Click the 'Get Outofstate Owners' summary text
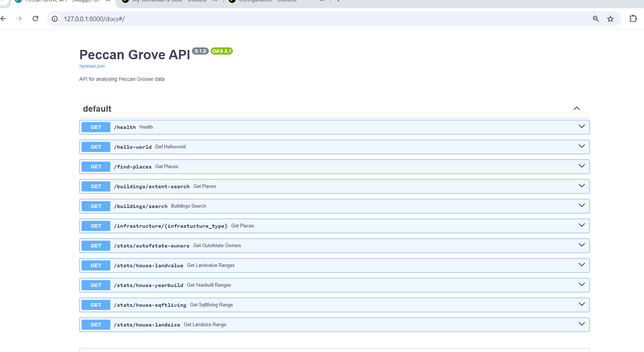The width and height of the screenshot is (644, 352). point(217,245)
